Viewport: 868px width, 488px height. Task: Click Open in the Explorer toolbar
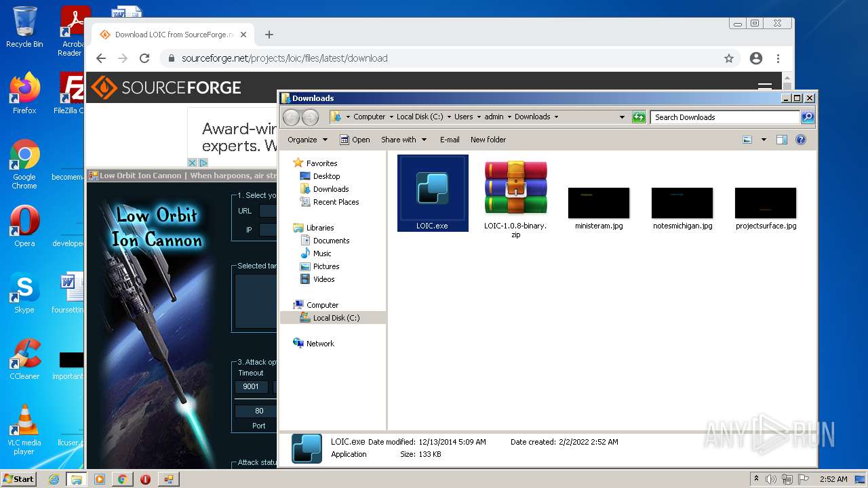coord(355,140)
